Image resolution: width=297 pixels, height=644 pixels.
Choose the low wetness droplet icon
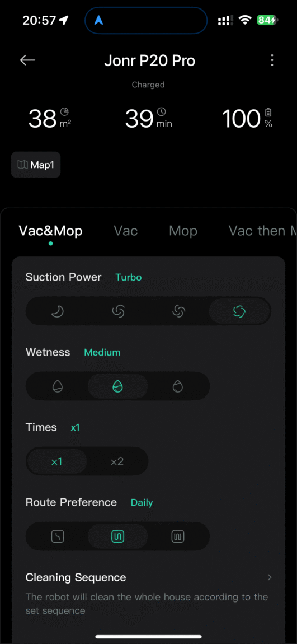click(x=58, y=386)
